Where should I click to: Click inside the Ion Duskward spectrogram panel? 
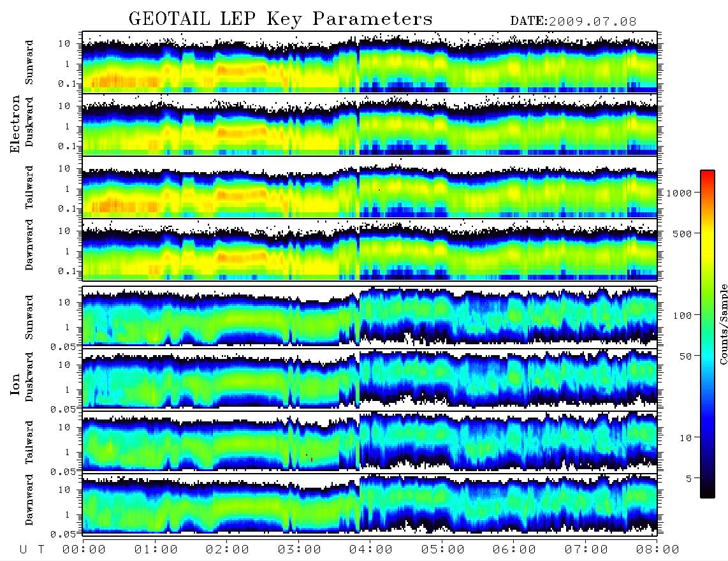click(x=370, y=379)
